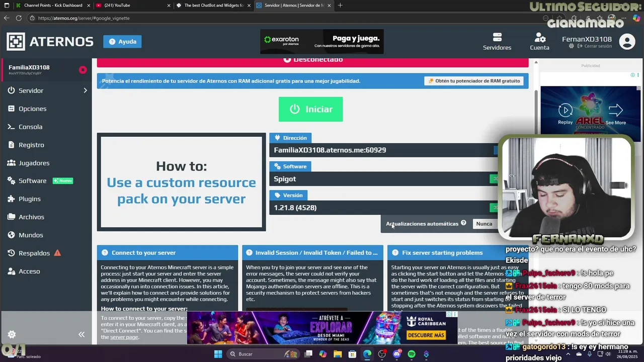The width and height of the screenshot is (644, 362).
Task: Click the Aternos logo
Action: (50, 41)
